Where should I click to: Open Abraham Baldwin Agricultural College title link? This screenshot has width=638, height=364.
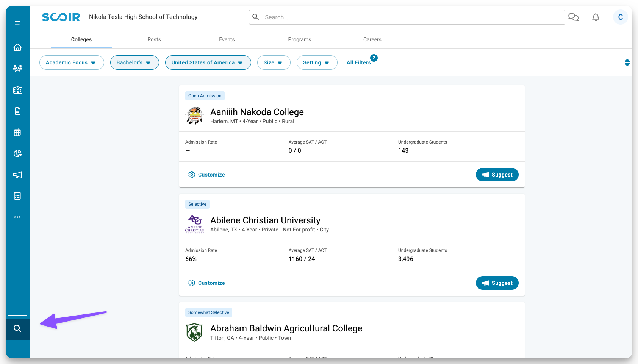tap(286, 328)
